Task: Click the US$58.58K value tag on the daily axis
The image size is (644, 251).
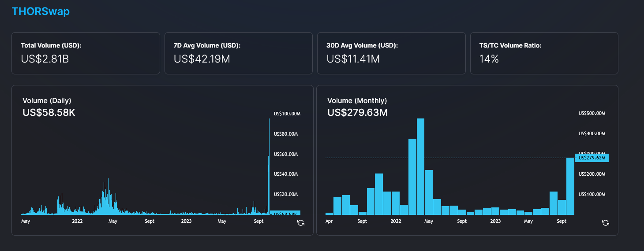Action: coord(285,214)
